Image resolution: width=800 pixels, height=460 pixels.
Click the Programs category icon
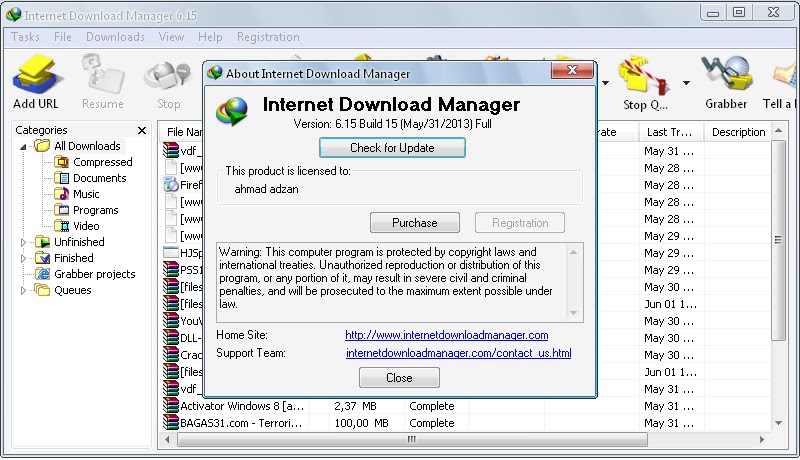tap(62, 210)
